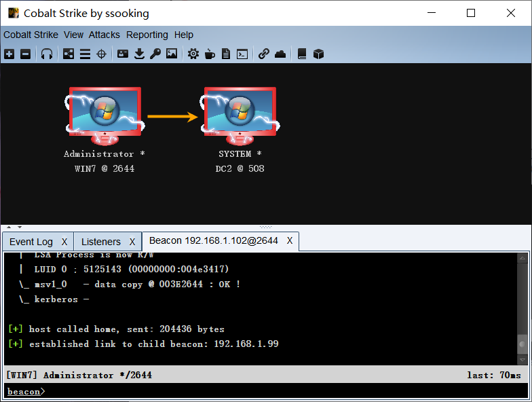Open the Credentials card icon
532x402 pixels.
pos(123,54)
